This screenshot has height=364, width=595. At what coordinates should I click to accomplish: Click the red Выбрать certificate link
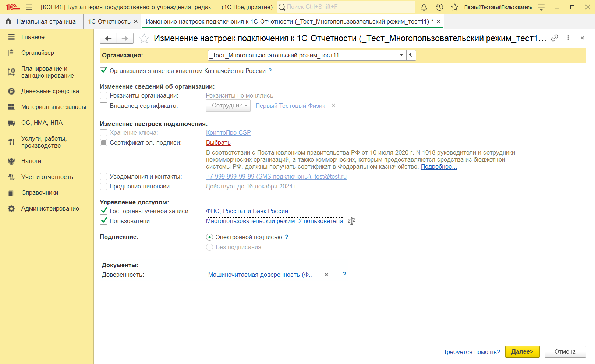(x=218, y=142)
